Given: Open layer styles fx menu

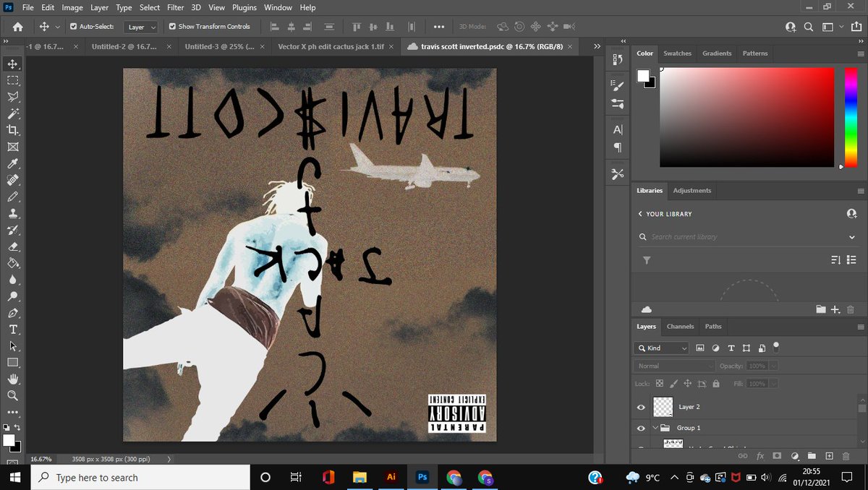Looking at the screenshot, I should coord(760,456).
